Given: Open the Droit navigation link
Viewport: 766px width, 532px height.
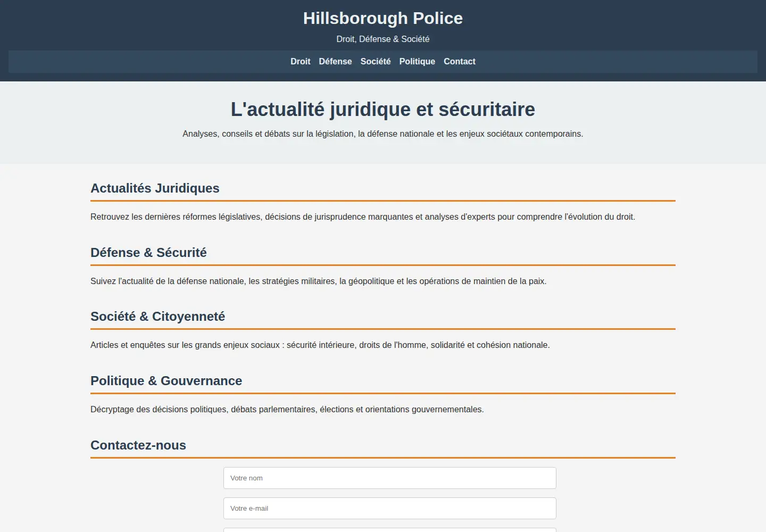Looking at the screenshot, I should pyautogui.click(x=300, y=62).
